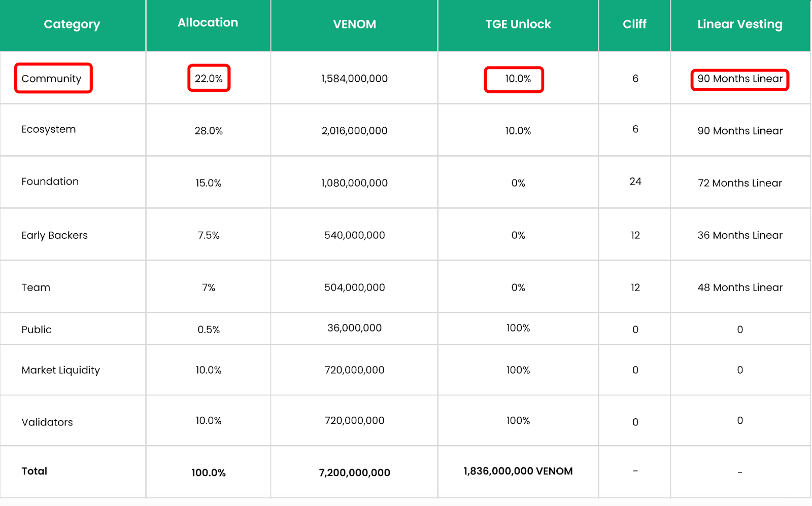Select Market Liquidity's 100% TGE Unlock
This screenshot has width=812, height=506.
(x=518, y=370)
